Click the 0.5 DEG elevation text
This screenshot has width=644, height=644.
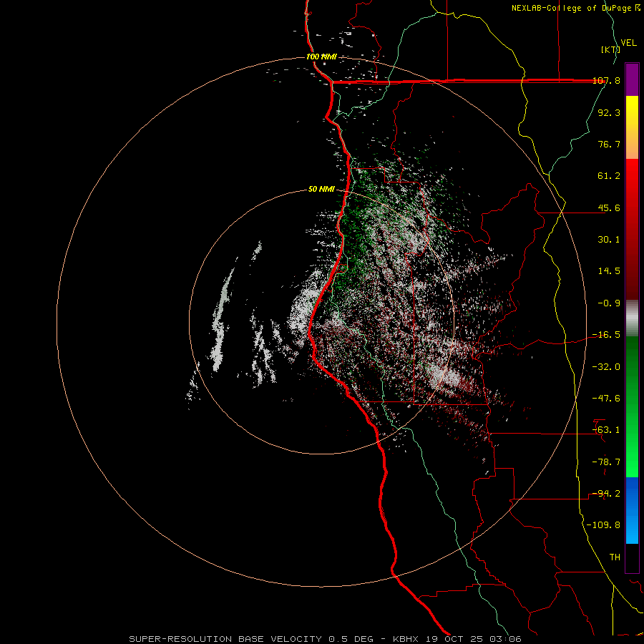tap(351, 639)
